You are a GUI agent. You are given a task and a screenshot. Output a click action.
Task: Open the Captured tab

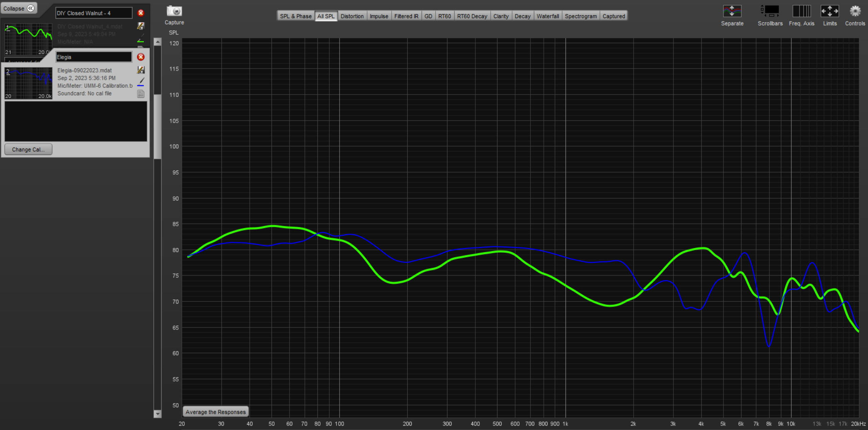614,16
